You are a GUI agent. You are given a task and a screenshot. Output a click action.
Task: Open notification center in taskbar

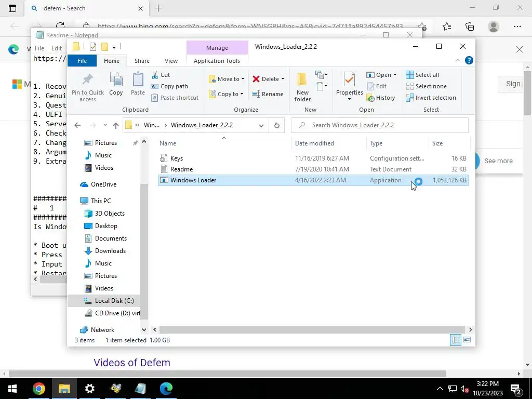coord(515,389)
